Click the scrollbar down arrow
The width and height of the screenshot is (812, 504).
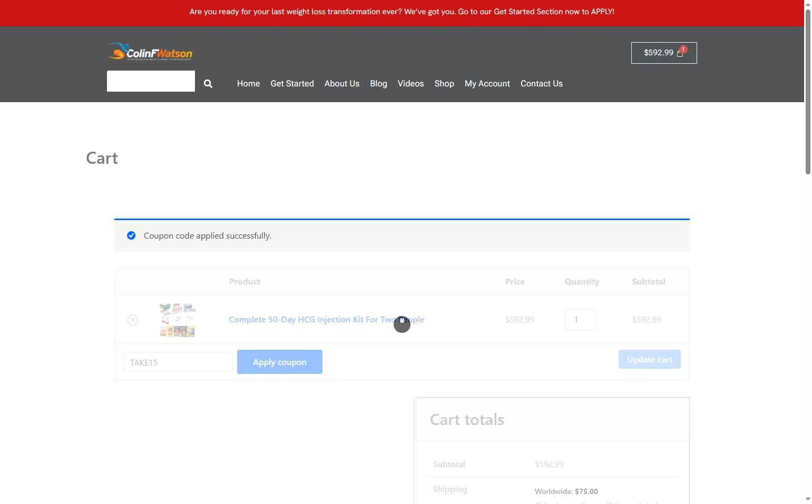coord(808,499)
